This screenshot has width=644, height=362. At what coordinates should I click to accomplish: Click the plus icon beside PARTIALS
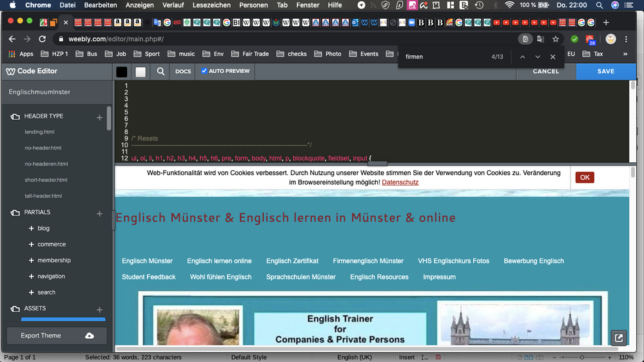tap(99, 213)
